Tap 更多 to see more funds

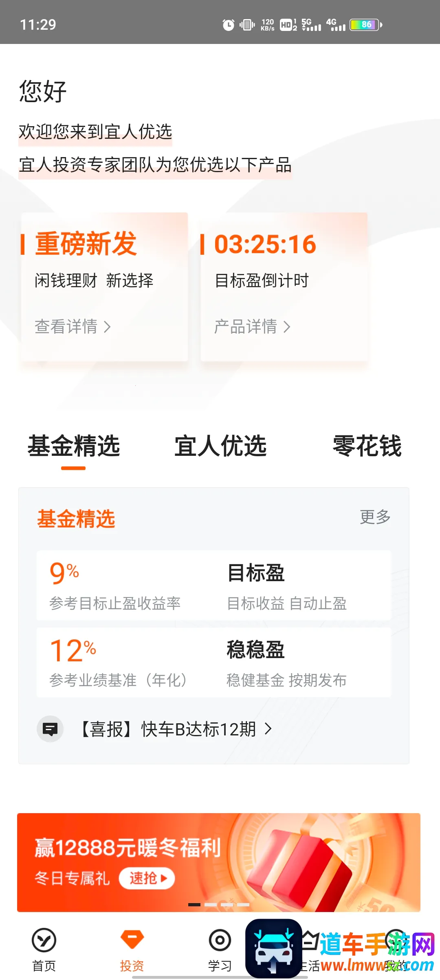point(375,517)
